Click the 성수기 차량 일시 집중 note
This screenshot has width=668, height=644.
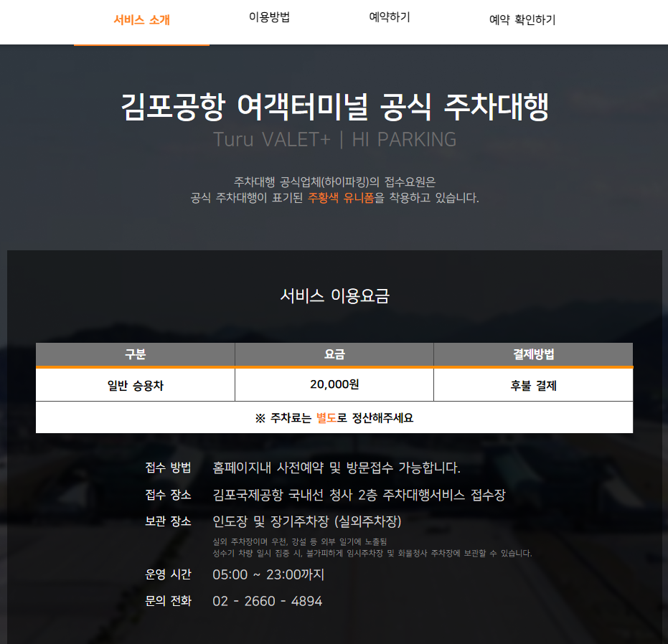coord(372,553)
